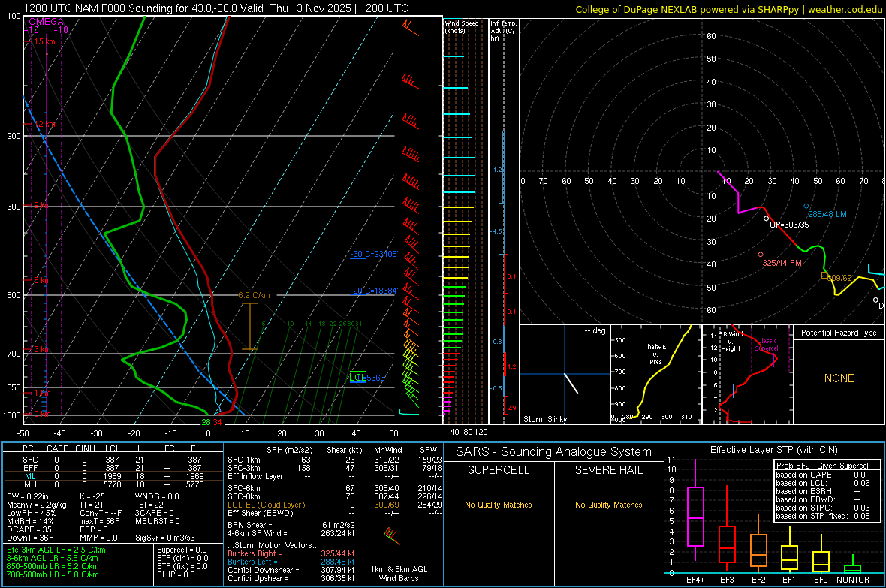Click the 'EF1' box plot label
The image size is (886, 588).
point(789,580)
